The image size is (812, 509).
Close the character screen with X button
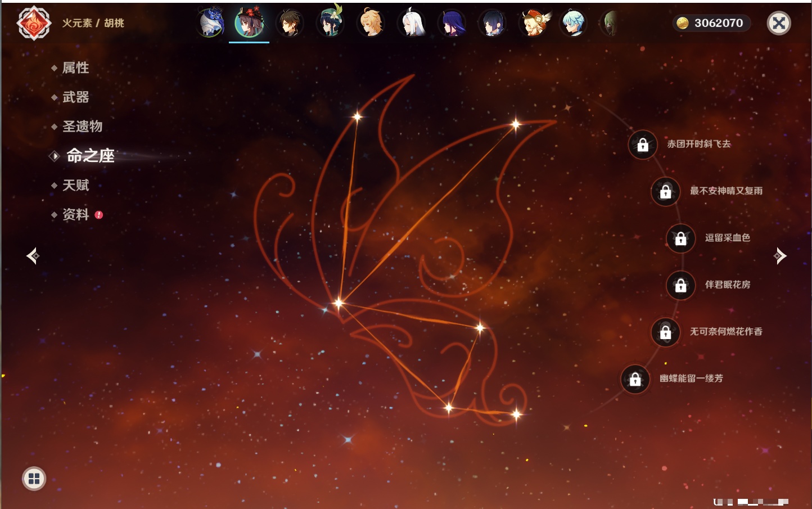coord(779,23)
